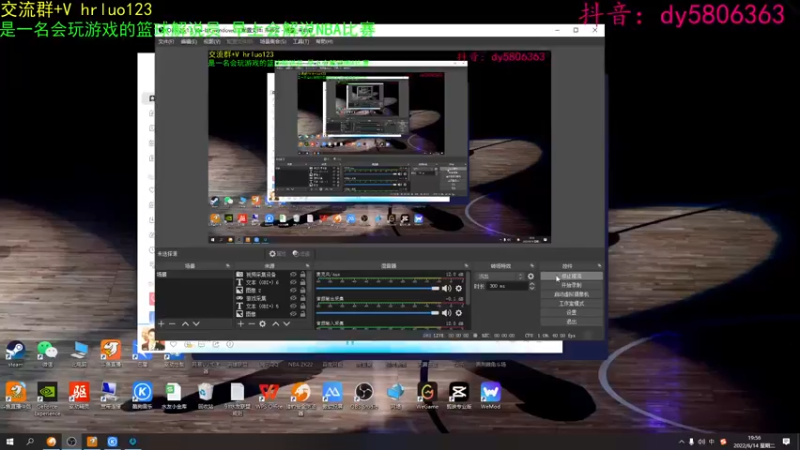Mute the 麦克风/Aux speaker icon

446,288
